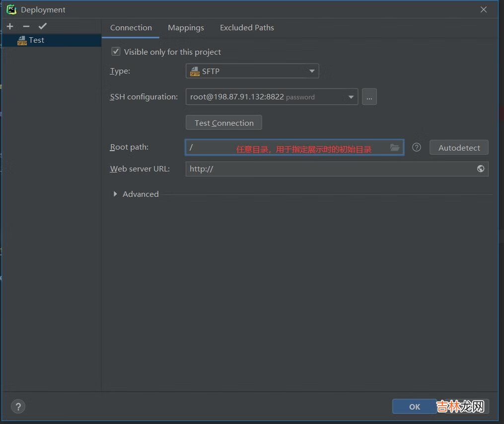Screen dimensions: 504x424
Task: Click the help question mark at bottom left
Action: coord(18,407)
